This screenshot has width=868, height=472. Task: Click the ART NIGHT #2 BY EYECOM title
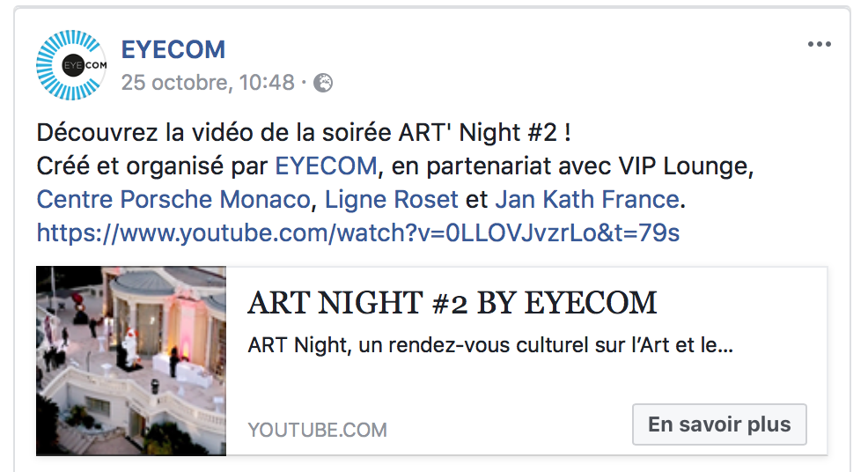click(x=452, y=303)
